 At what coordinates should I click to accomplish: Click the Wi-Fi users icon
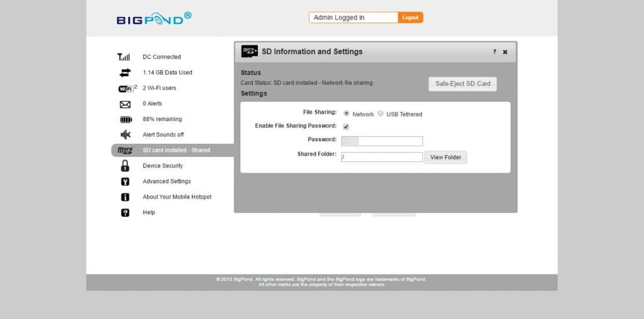click(127, 88)
